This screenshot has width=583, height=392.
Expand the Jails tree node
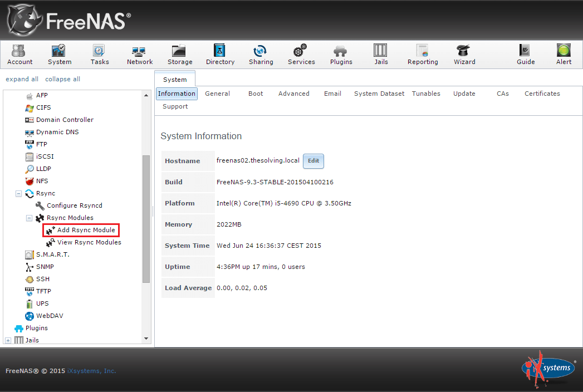click(x=8, y=340)
